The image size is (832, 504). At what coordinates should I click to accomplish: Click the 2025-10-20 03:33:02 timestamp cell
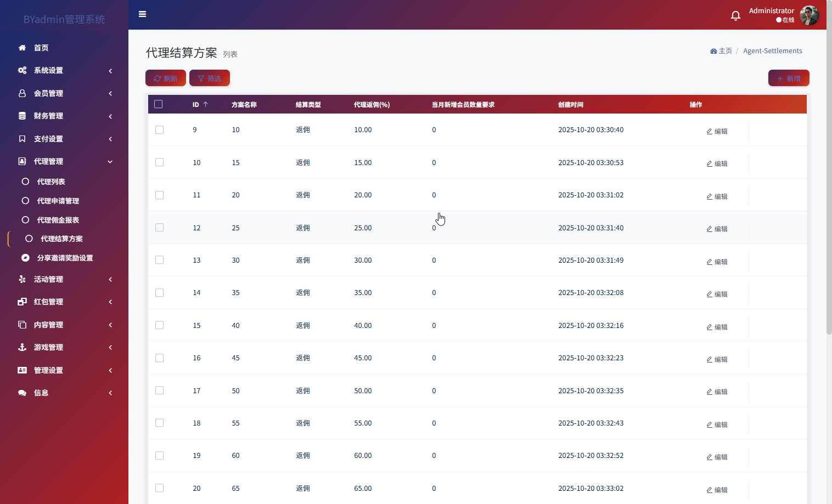pos(591,488)
